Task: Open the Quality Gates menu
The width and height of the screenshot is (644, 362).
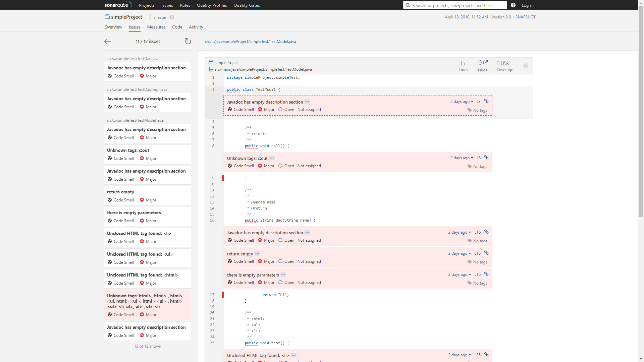Action: 247,5
